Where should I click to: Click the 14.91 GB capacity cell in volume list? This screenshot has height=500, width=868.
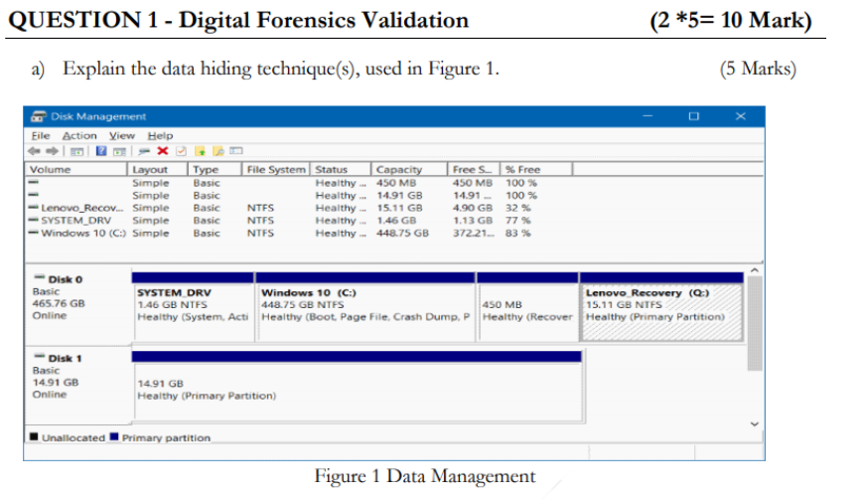point(399,196)
